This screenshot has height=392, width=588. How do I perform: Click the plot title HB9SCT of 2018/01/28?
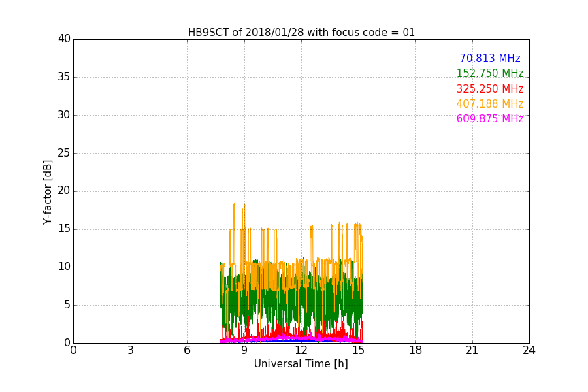[301, 33]
